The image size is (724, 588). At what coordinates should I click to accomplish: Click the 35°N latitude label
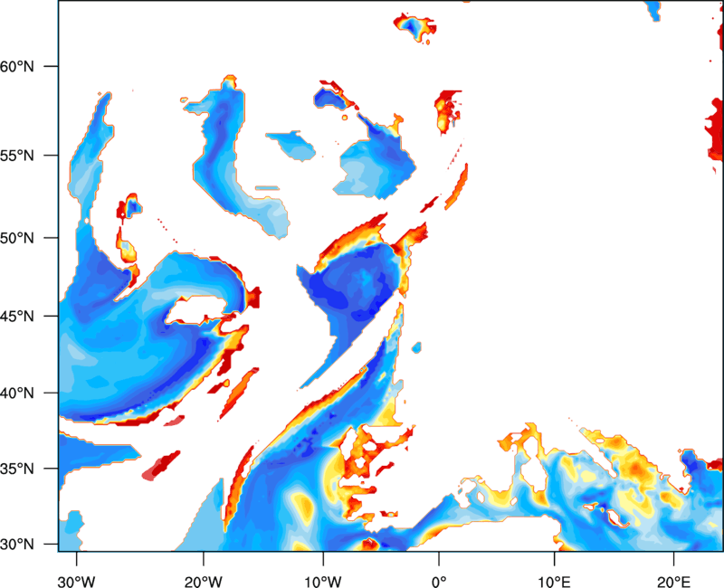(x=17, y=469)
